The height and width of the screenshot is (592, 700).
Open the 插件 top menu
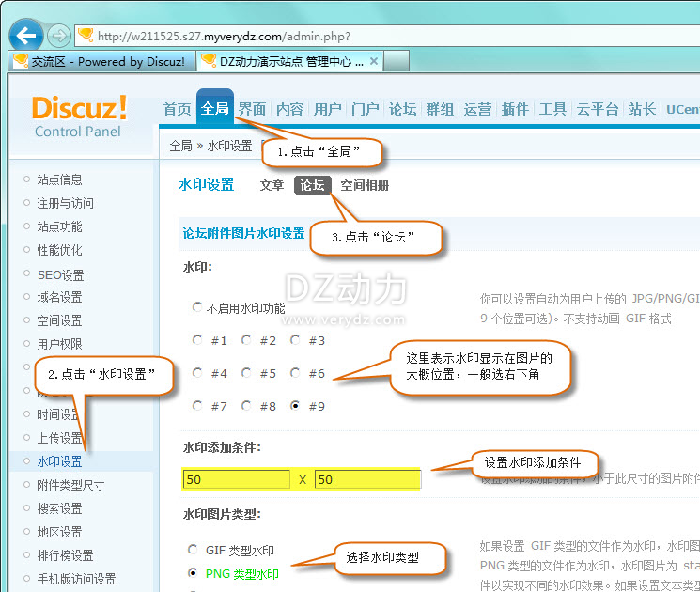pyautogui.click(x=515, y=109)
